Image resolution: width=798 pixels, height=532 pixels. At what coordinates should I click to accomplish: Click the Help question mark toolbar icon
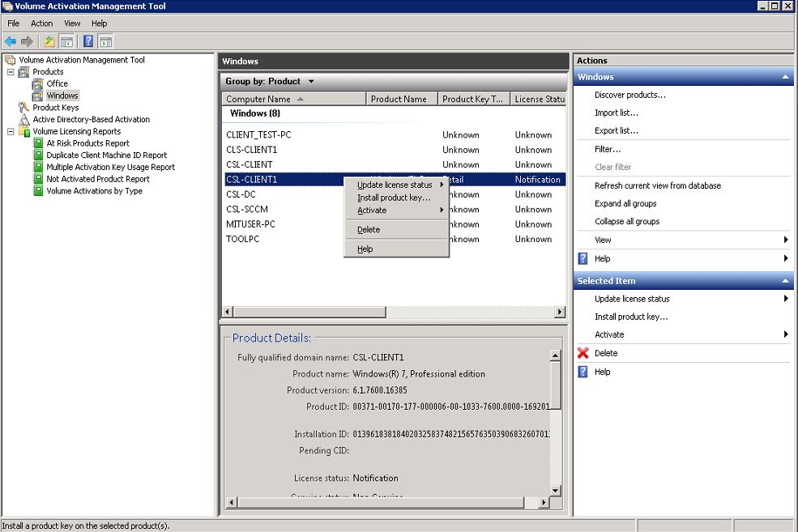(x=87, y=40)
